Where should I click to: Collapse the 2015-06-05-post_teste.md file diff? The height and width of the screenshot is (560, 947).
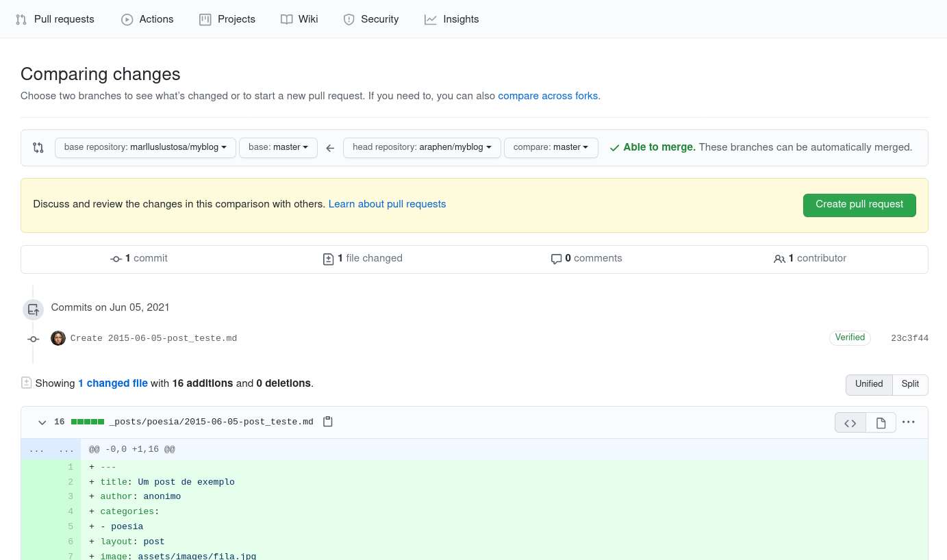coord(42,422)
